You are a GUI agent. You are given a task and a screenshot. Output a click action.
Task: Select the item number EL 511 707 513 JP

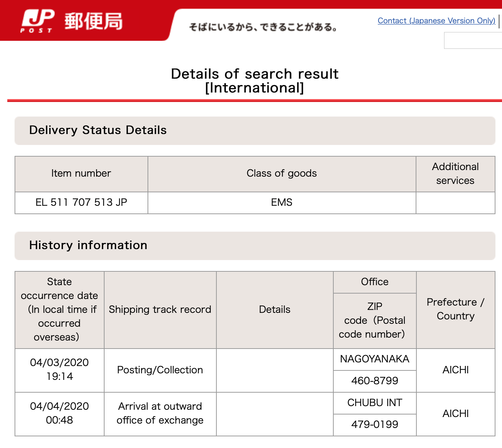tap(81, 203)
